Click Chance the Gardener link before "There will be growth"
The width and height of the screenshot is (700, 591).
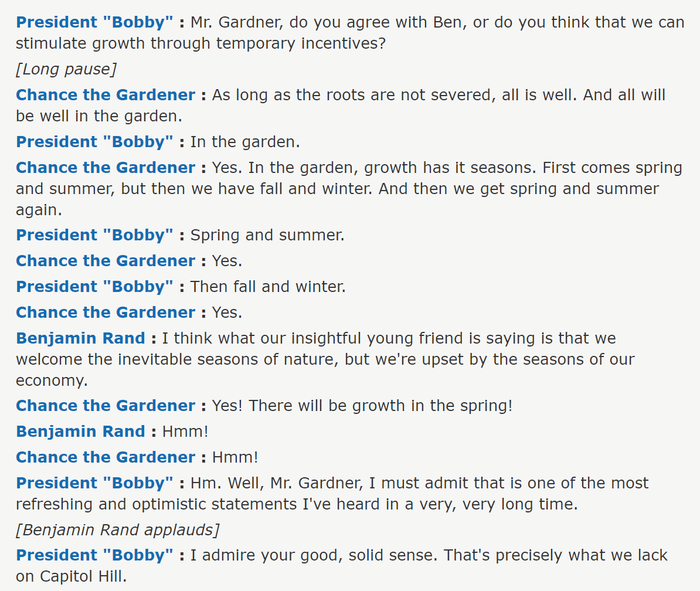pyautogui.click(x=106, y=405)
